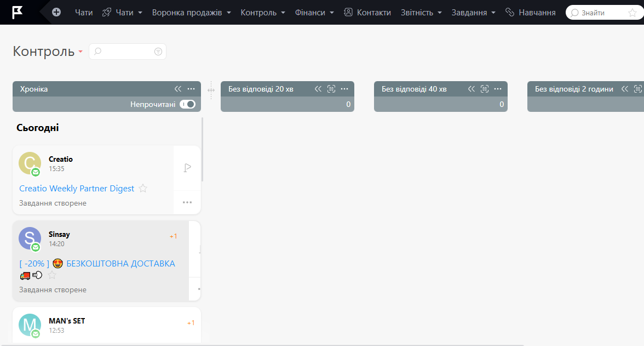Screen dimensions: 644x346
Task: Click the MAN's SET sender name
Action: pos(67,321)
